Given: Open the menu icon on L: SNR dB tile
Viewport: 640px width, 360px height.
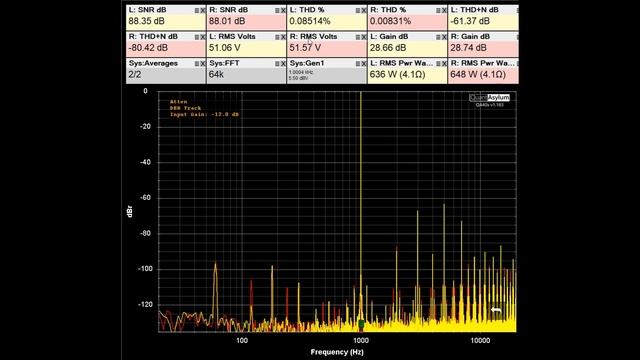Looking at the screenshot, I should point(197,11).
